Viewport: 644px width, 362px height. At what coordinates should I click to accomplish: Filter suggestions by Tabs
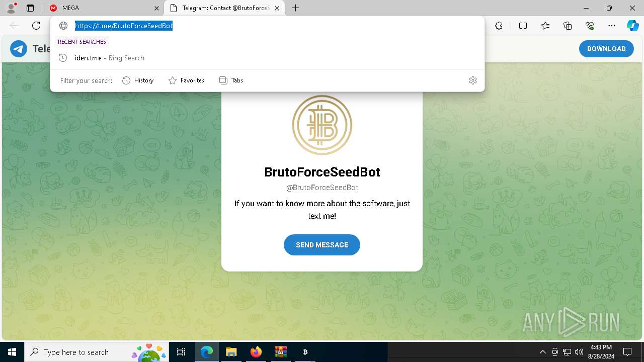click(x=231, y=80)
